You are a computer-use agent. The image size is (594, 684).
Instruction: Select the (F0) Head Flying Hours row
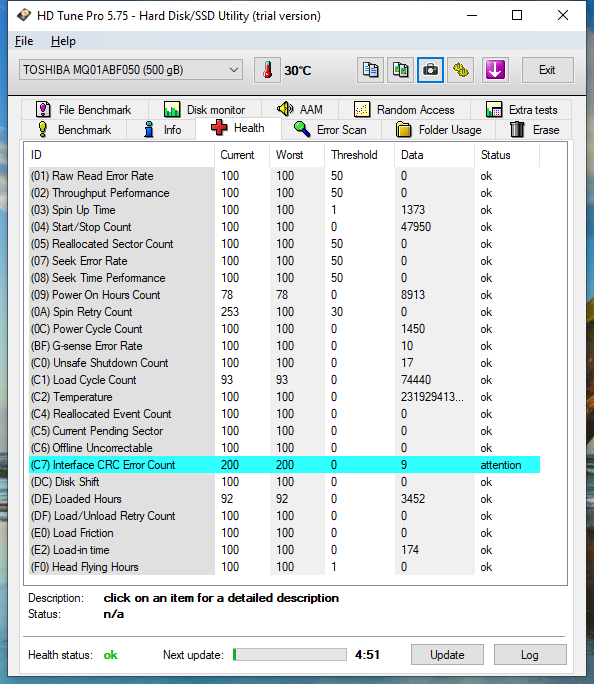tap(284, 567)
